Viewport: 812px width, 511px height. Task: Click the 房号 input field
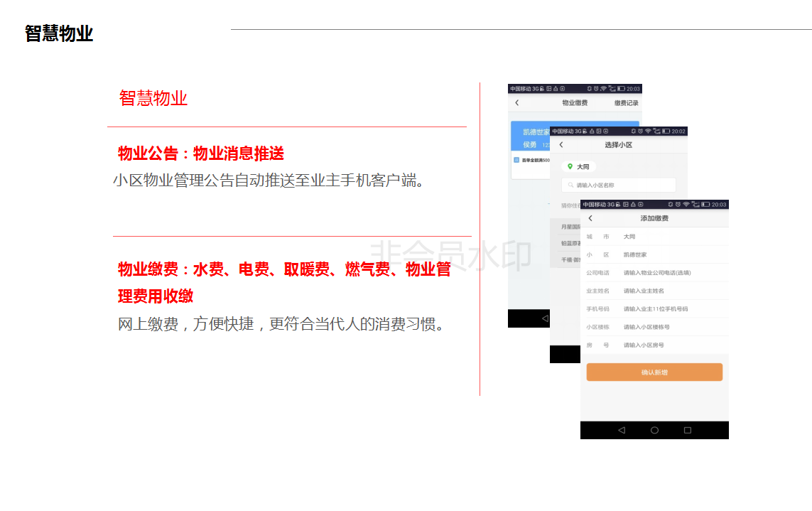(668, 345)
